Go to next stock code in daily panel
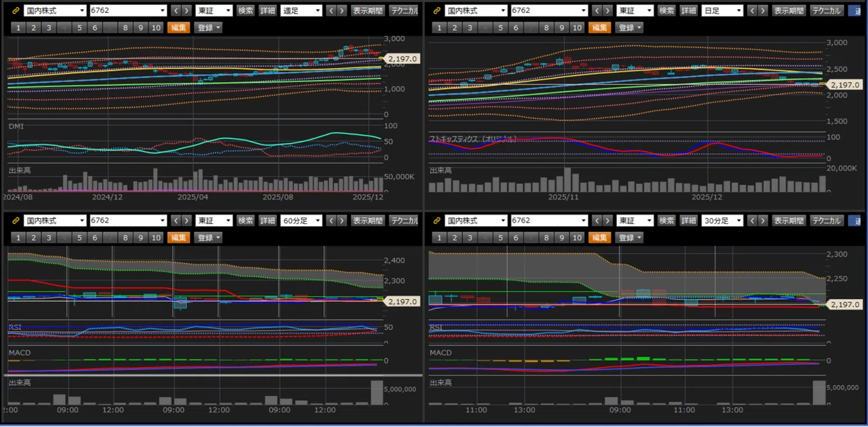The width and height of the screenshot is (868, 427). 608,11
